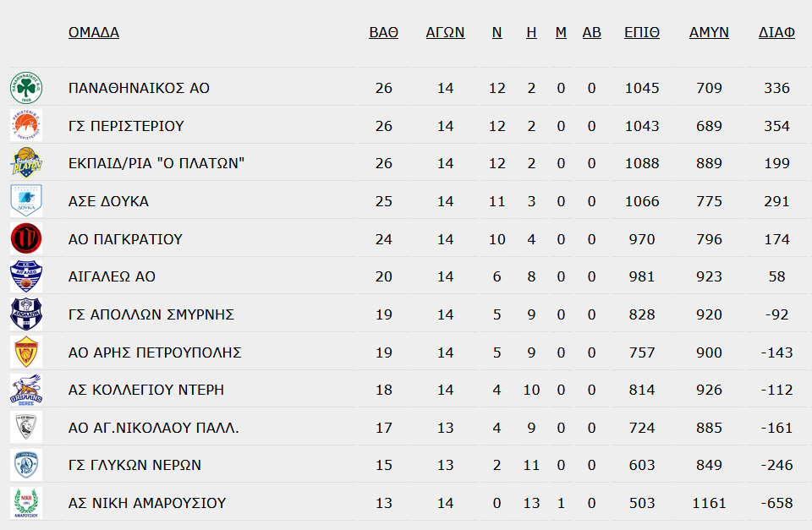Click the ΑΒ column header
This screenshot has height=530, width=812.
coord(592,32)
